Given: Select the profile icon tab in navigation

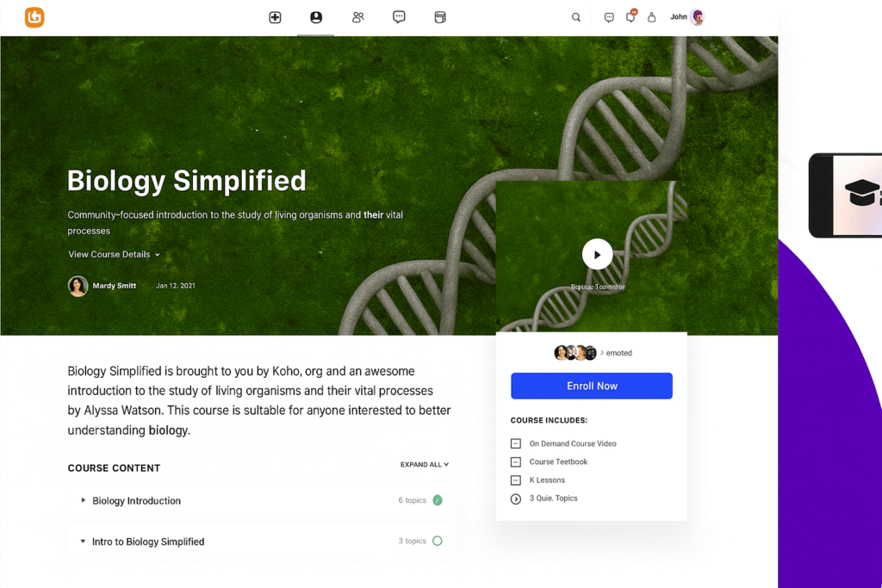Looking at the screenshot, I should [316, 17].
